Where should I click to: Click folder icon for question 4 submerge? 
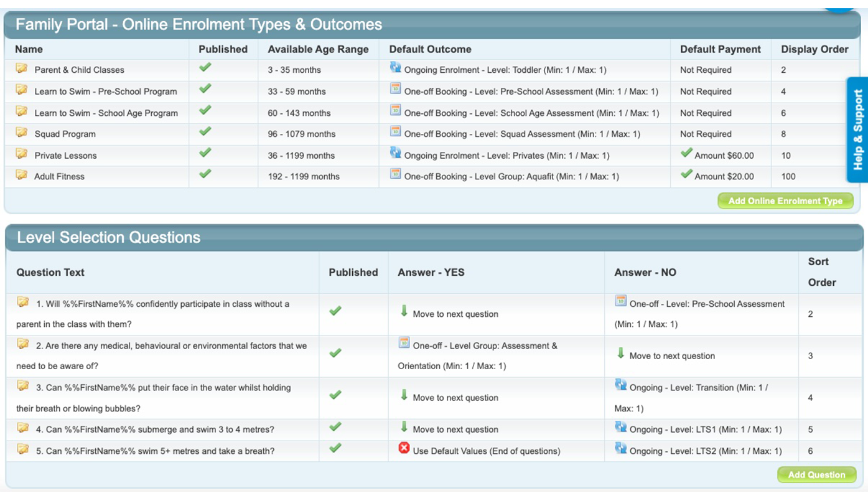23,428
